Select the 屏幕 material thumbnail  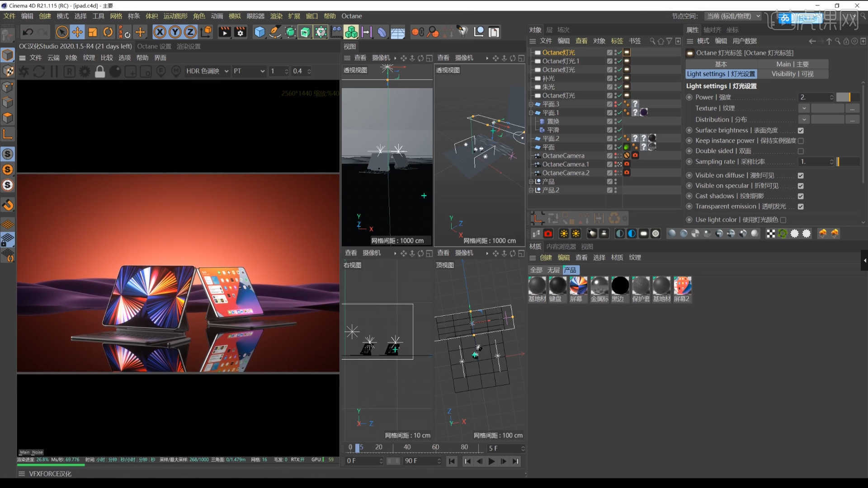click(x=578, y=286)
